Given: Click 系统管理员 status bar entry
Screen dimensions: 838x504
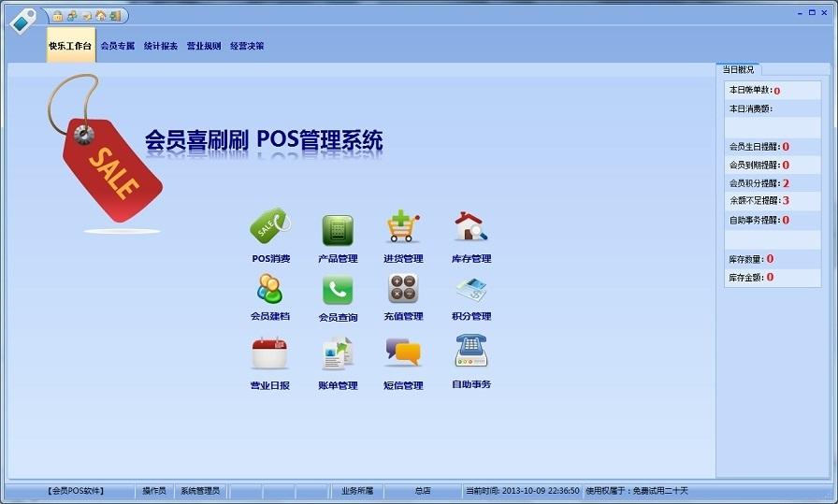Looking at the screenshot, I should click(x=200, y=491).
